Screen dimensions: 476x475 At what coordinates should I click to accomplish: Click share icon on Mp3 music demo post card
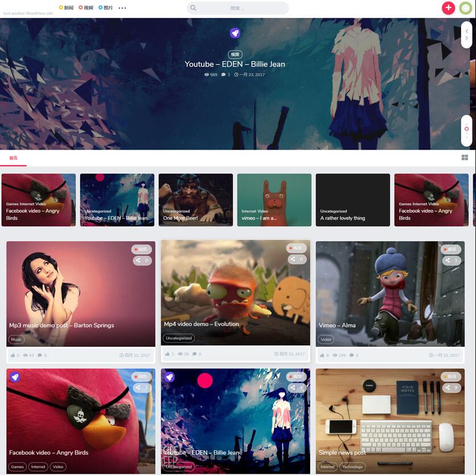138,260
